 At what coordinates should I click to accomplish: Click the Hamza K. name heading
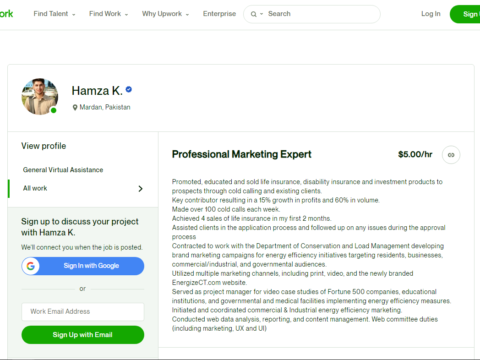coord(97,91)
